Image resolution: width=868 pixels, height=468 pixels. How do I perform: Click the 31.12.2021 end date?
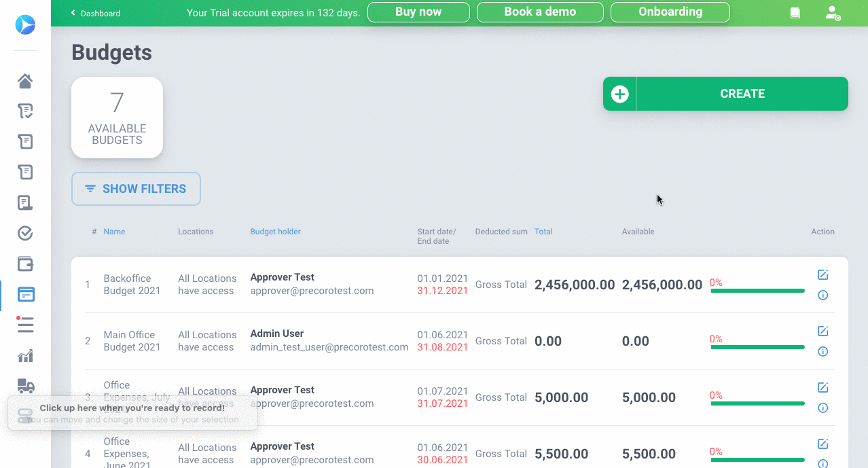(x=443, y=291)
